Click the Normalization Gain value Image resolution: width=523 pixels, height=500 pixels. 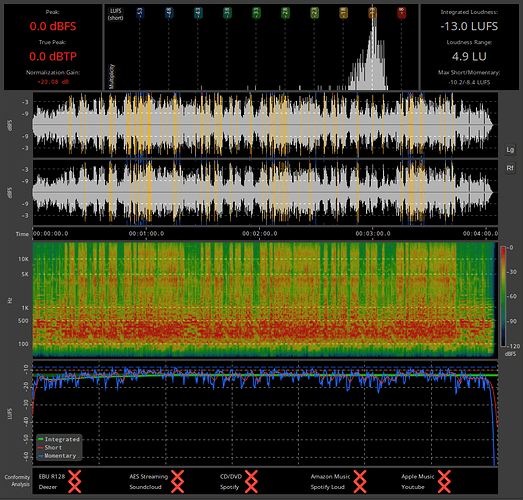pyautogui.click(x=53, y=82)
